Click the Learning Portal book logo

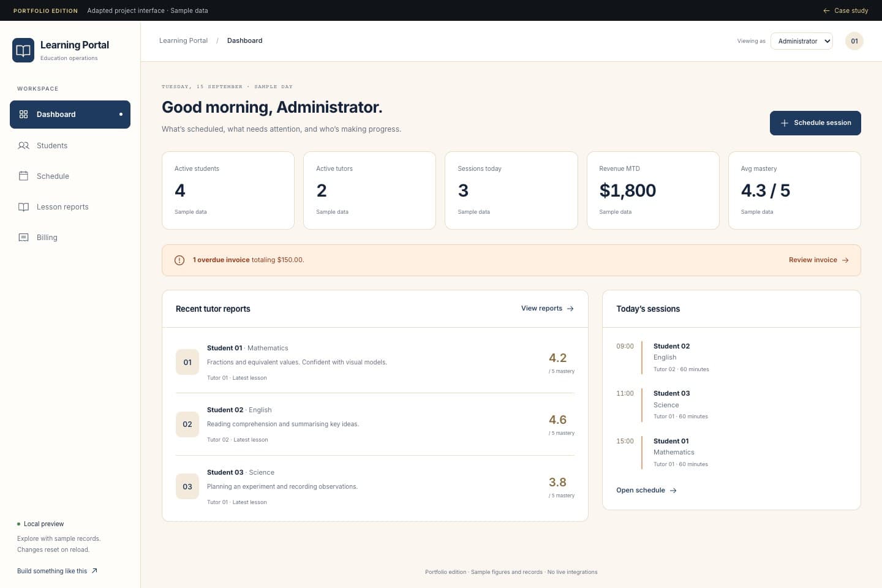click(23, 50)
